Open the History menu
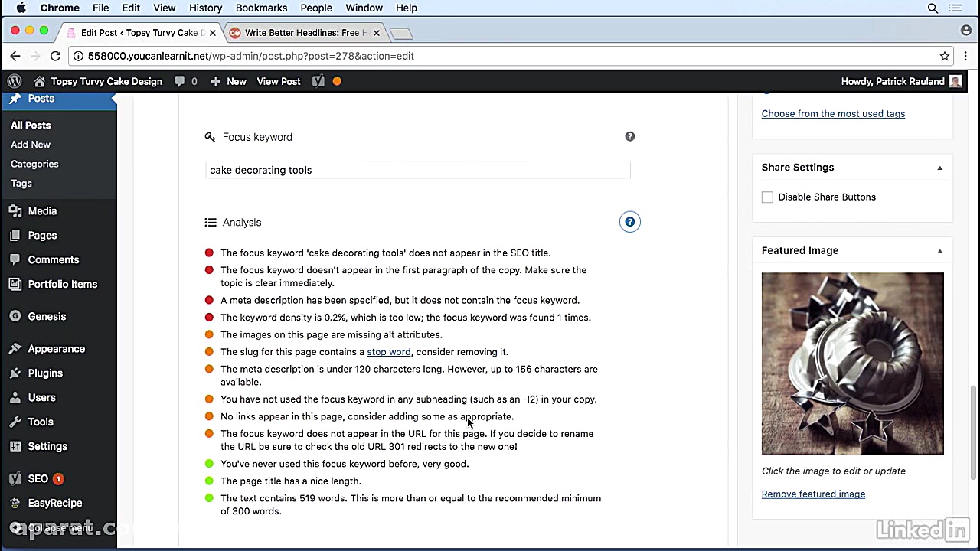 (x=205, y=8)
